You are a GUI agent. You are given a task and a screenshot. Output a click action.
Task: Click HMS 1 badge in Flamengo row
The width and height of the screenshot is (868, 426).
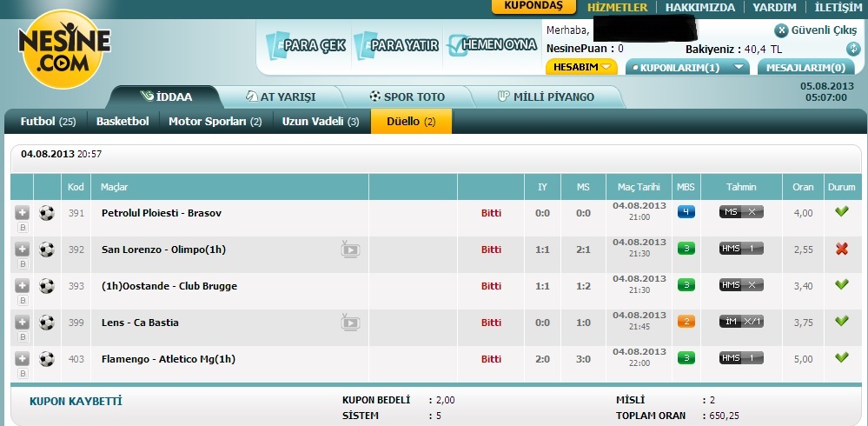[741, 358]
